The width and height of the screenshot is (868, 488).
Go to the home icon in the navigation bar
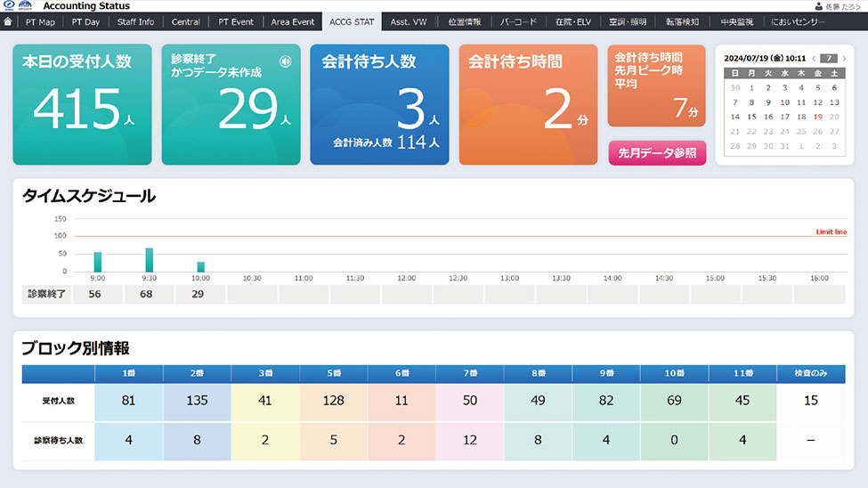point(8,21)
